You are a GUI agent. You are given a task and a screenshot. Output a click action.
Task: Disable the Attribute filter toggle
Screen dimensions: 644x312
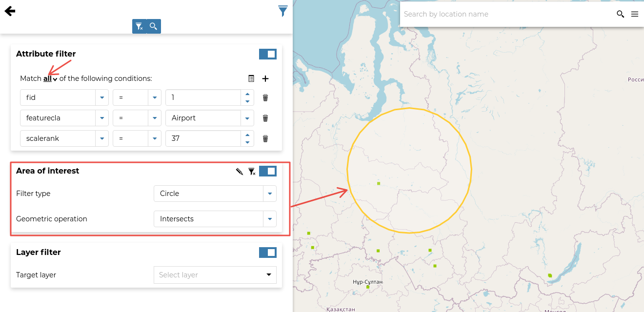tap(267, 54)
